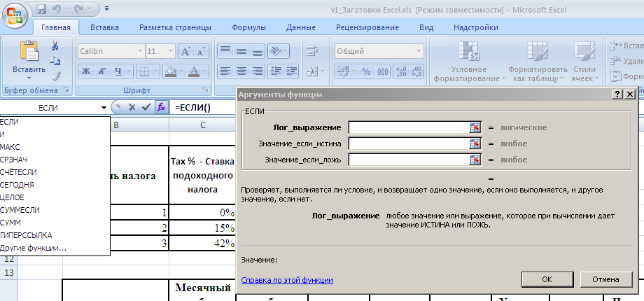Undo last action in quick access toolbar
644x301 pixels.
57,8
